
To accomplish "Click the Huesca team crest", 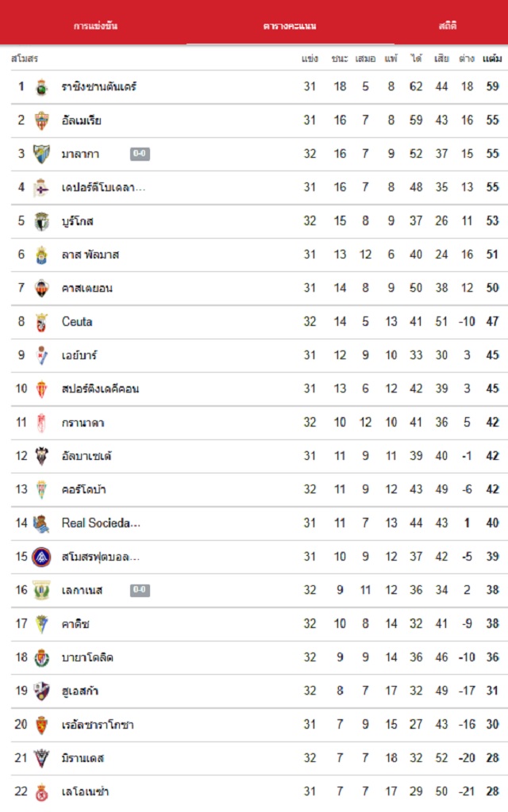I will (x=42, y=691).
